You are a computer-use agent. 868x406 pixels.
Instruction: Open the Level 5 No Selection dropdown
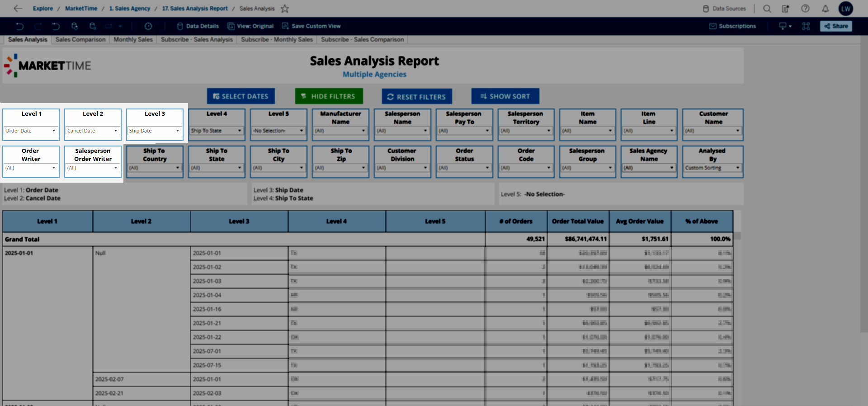pyautogui.click(x=278, y=131)
